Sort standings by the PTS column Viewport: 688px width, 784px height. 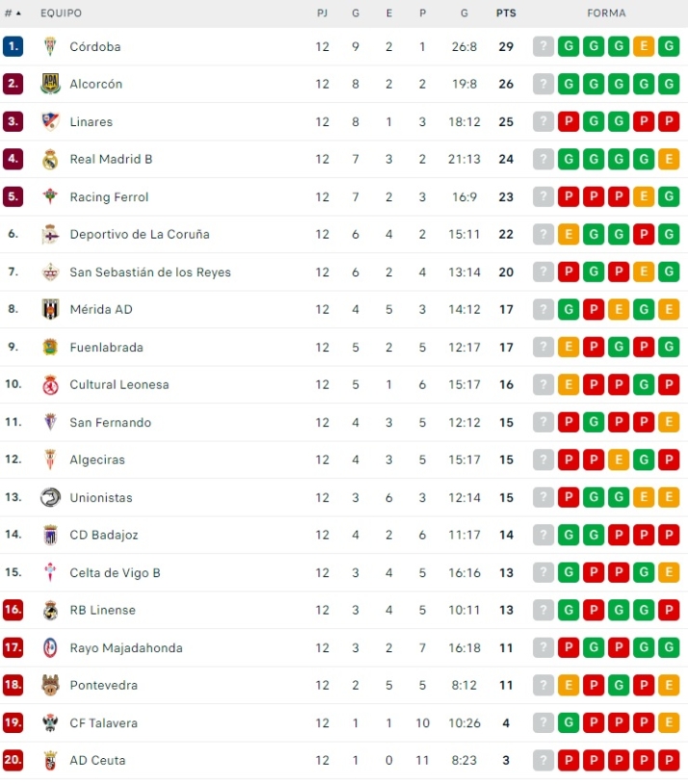click(x=506, y=13)
